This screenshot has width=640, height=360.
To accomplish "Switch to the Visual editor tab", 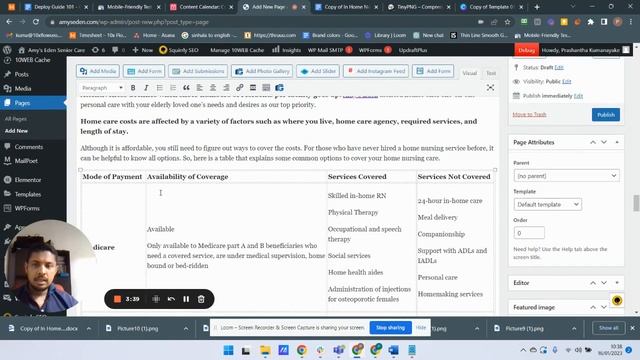I will click(x=469, y=73).
